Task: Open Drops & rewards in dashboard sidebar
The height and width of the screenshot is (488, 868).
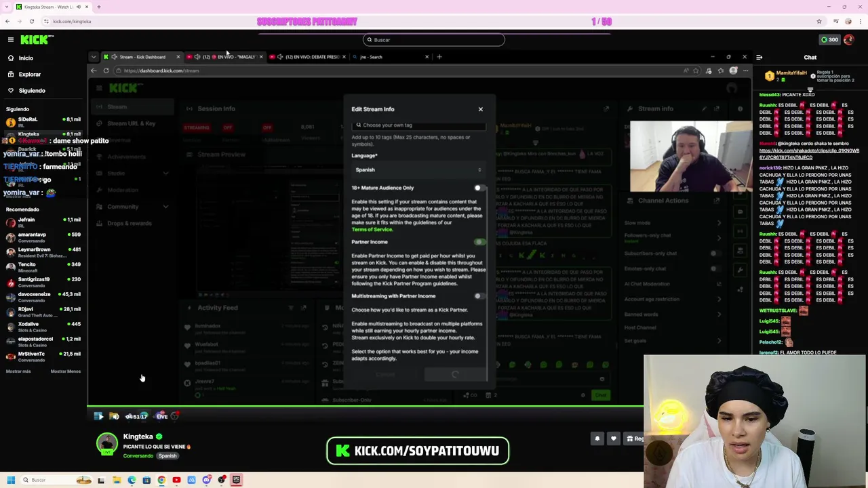Action: coord(129,223)
